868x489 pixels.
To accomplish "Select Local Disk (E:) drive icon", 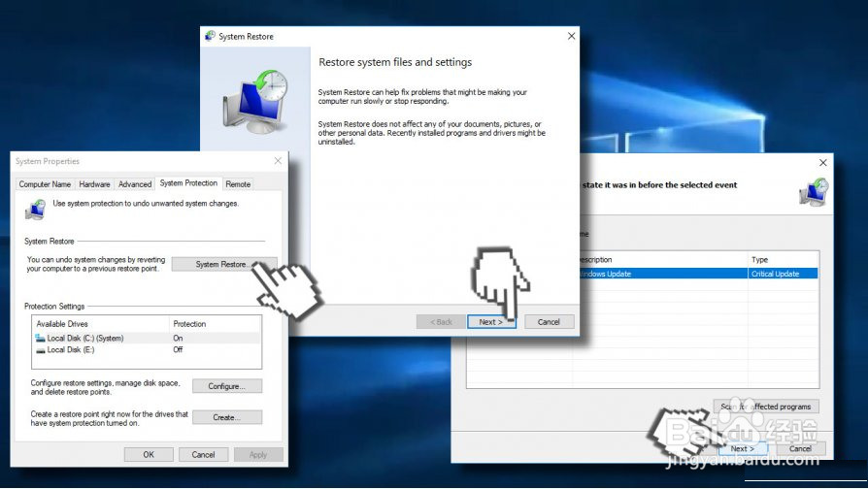I will tap(41, 350).
